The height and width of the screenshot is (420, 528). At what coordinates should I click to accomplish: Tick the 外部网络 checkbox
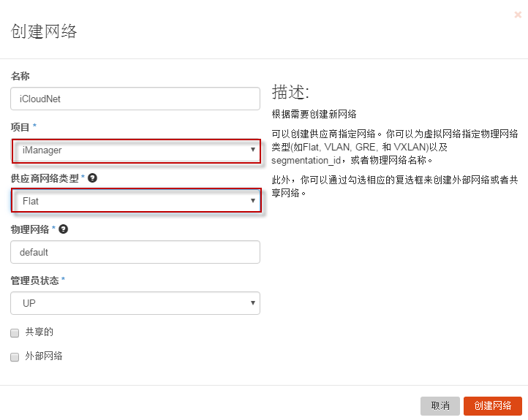pos(15,357)
